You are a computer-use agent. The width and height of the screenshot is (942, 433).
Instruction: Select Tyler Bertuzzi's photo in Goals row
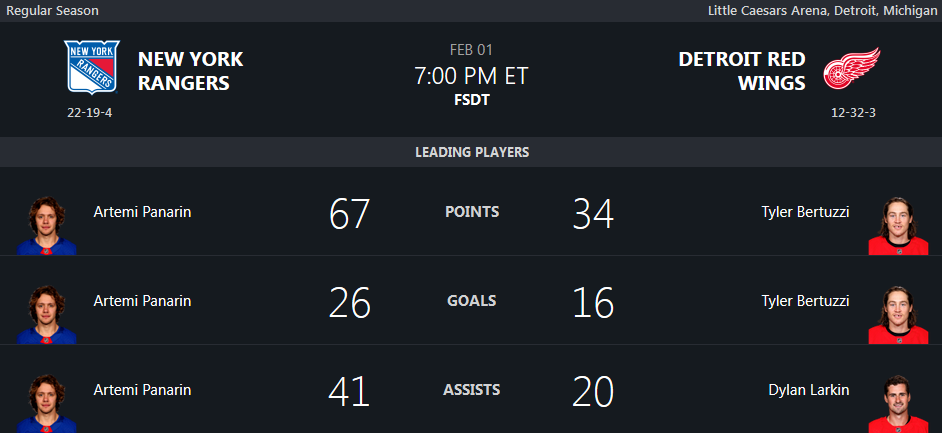[897, 314]
